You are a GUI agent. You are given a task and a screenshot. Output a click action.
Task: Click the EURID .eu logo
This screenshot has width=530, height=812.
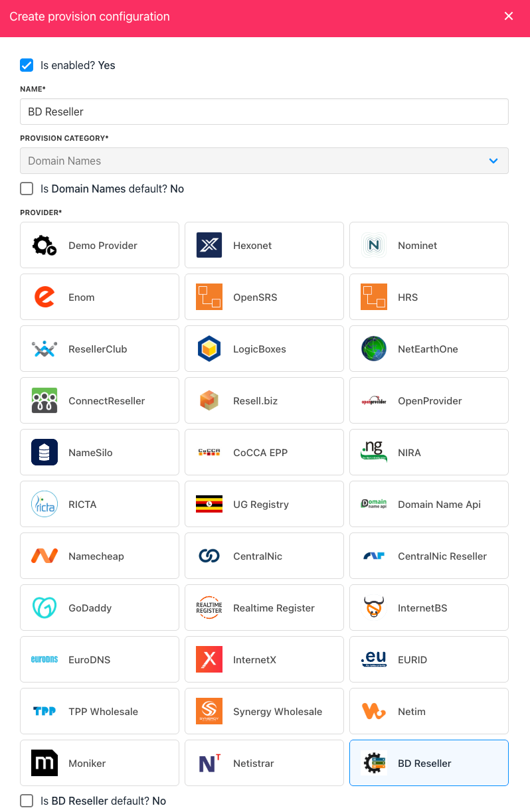click(374, 660)
